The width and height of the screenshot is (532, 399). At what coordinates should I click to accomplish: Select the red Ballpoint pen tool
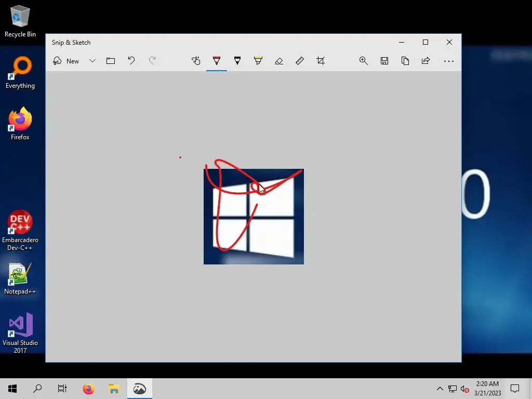click(217, 61)
